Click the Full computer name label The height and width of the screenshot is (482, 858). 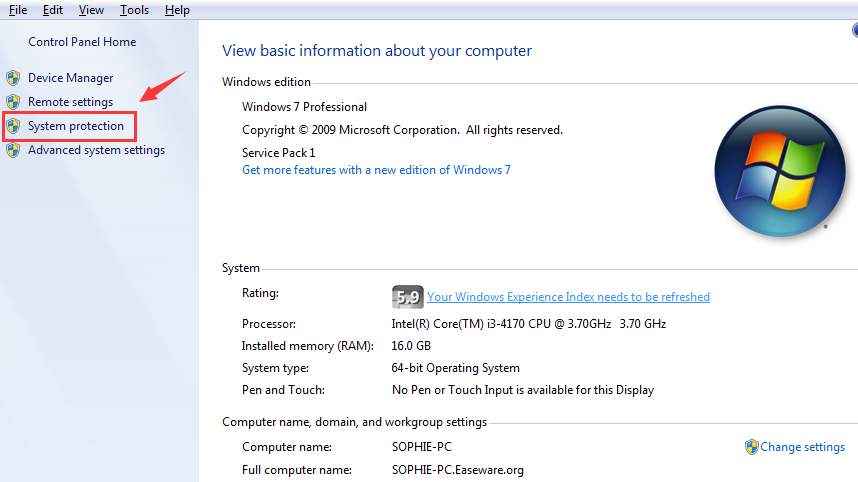pos(297,470)
